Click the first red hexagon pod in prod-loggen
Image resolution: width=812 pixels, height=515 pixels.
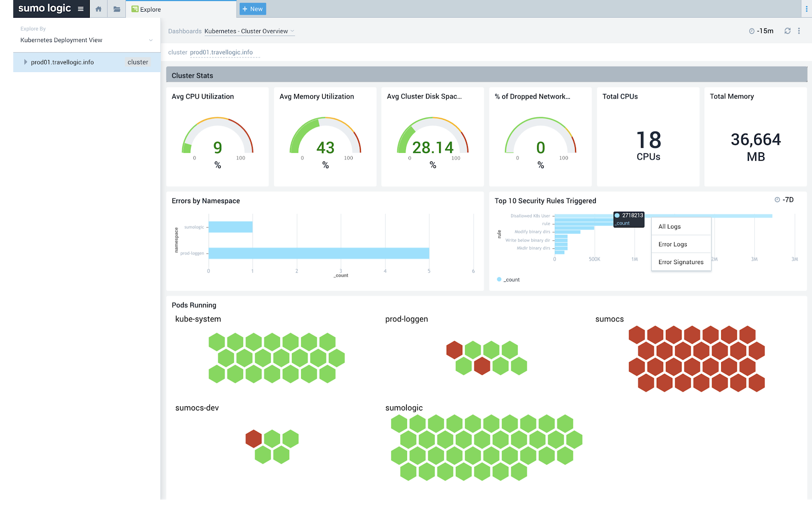[x=454, y=350]
